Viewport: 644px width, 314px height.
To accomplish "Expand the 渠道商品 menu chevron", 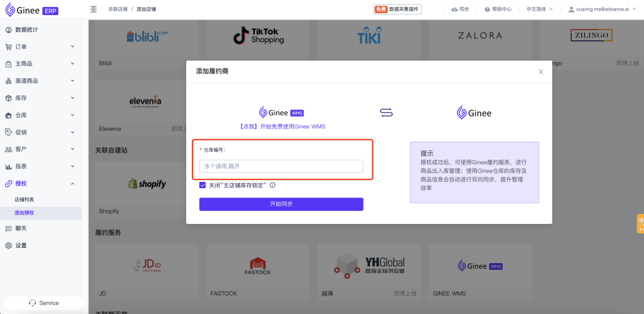I will 72,81.
